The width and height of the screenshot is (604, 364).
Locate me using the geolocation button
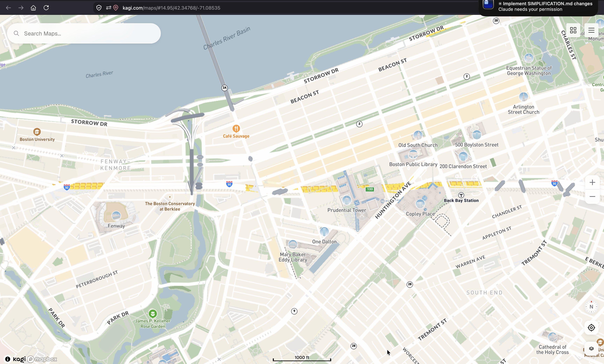click(591, 327)
